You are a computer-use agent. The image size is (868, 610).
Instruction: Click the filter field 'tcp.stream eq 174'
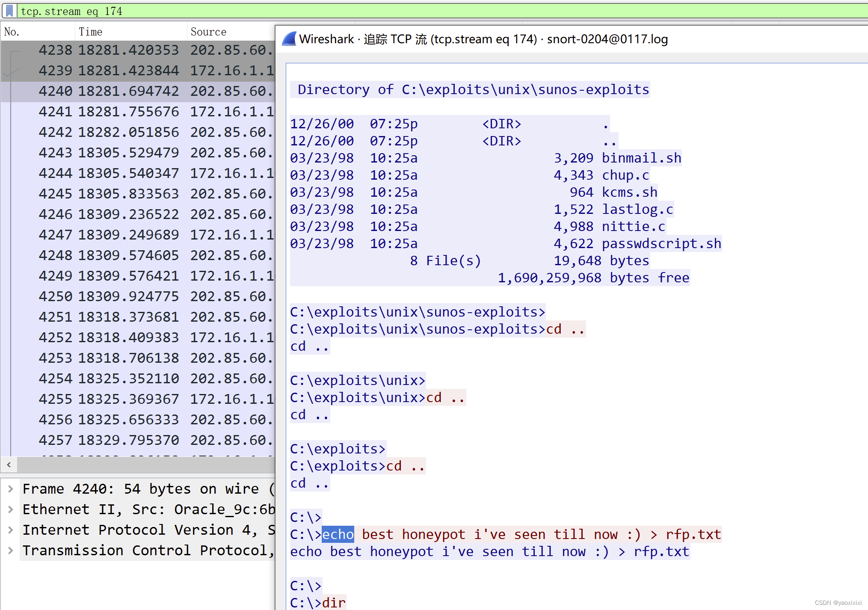[x=443, y=11]
